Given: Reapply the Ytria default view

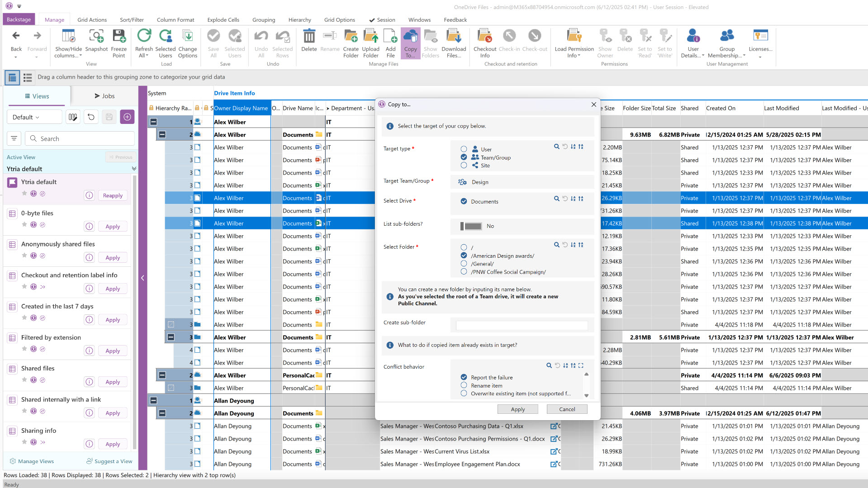Looking at the screenshot, I should coord(113,195).
